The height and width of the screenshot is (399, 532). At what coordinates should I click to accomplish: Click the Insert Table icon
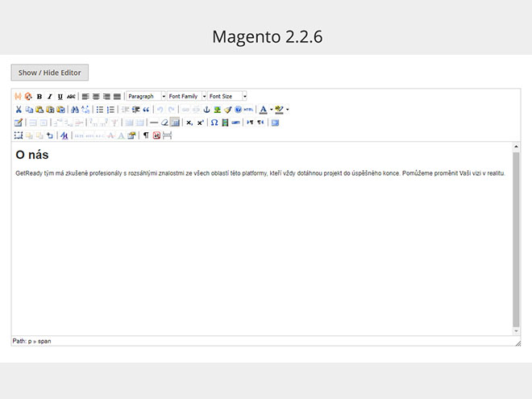tap(19, 123)
